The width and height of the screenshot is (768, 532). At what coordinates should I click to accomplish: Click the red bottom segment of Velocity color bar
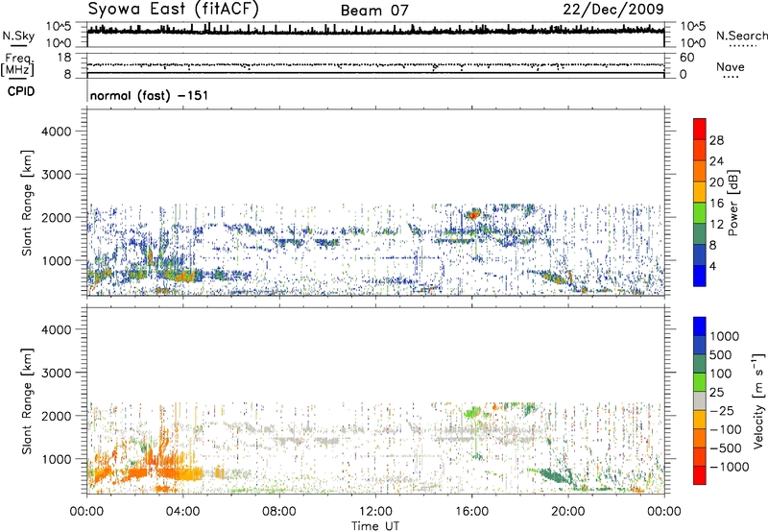(x=700, y=475)
